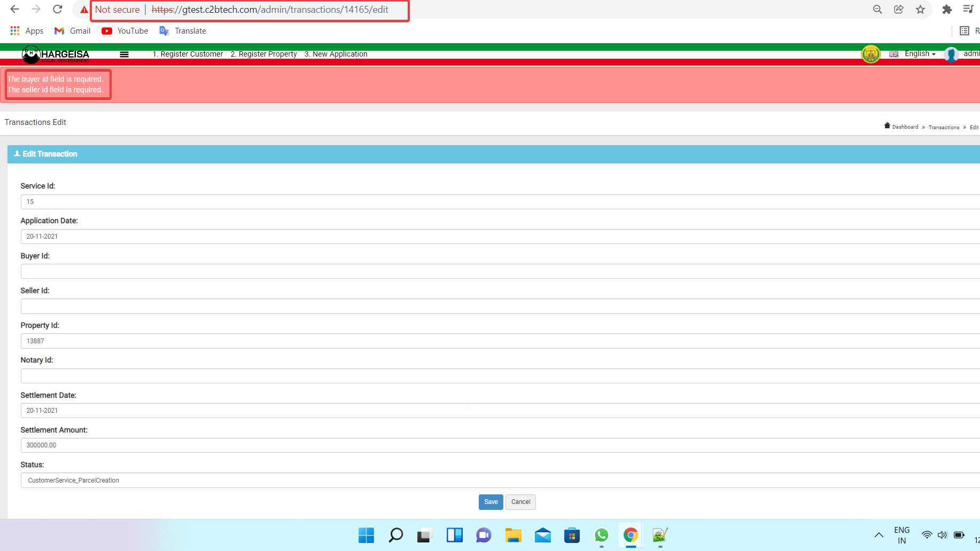The image size is (980, 551).
Task: Click the empty Notary Id field
Action: click(x=500, y=376)
